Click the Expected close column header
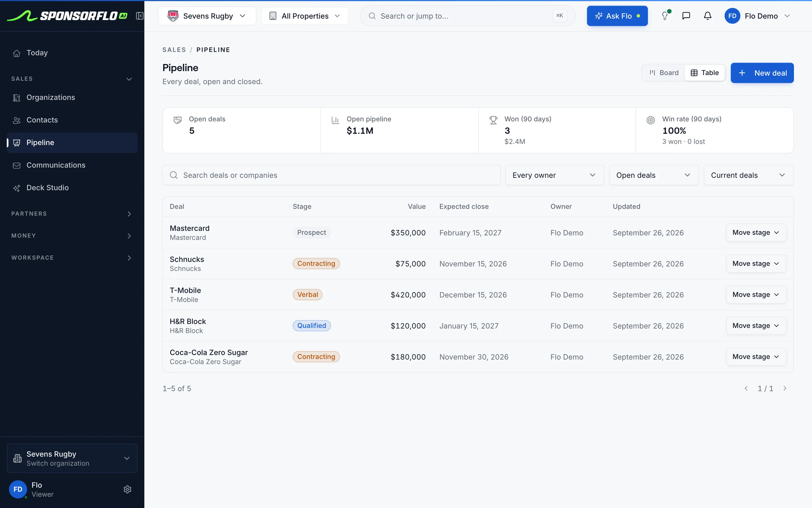812x508 pixels. coord(464,207)
